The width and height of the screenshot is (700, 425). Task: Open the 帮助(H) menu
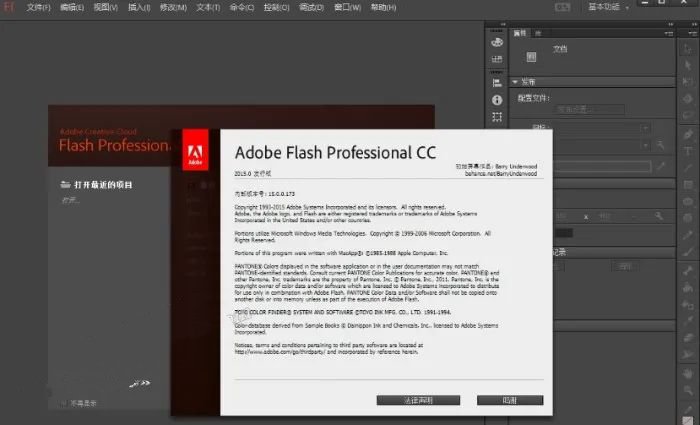pos(383,8)
